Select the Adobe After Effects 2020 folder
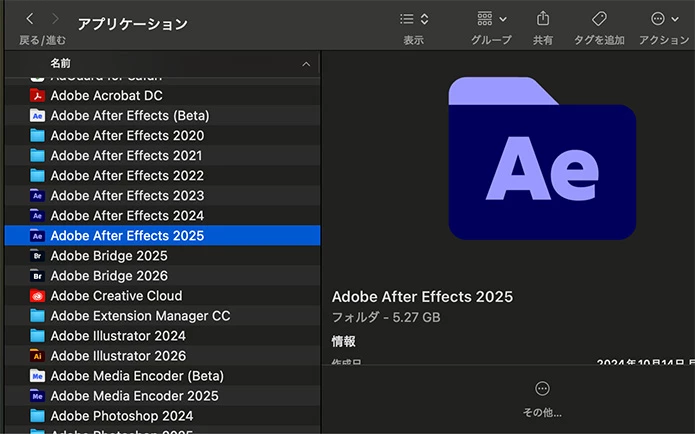Image resolution: width=695 pixels, height=434 pixels. (162, 136)
